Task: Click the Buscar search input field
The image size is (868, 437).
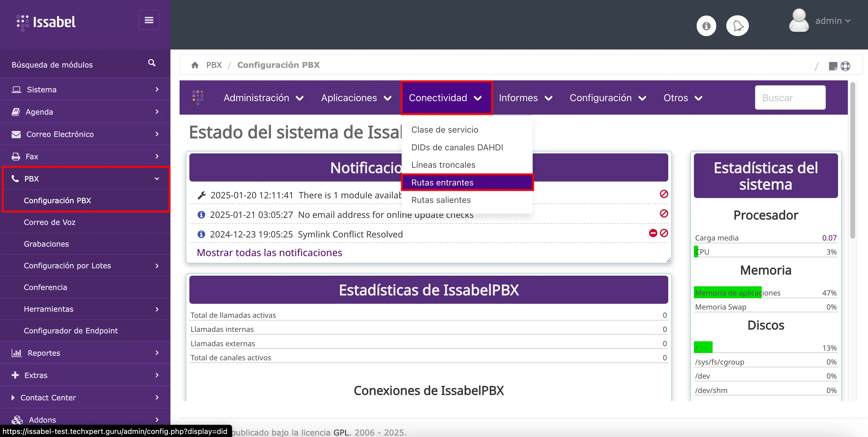Action: tap(790, 98)
